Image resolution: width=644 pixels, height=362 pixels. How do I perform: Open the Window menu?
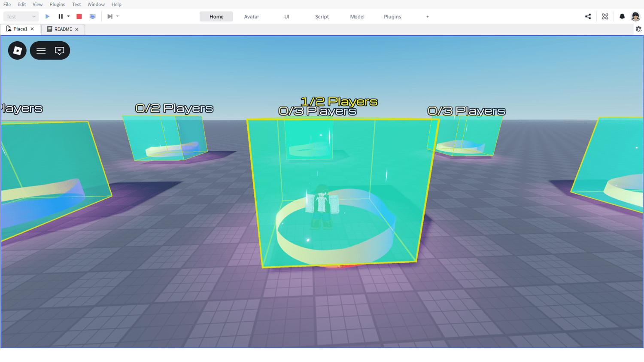coord(96,4)
